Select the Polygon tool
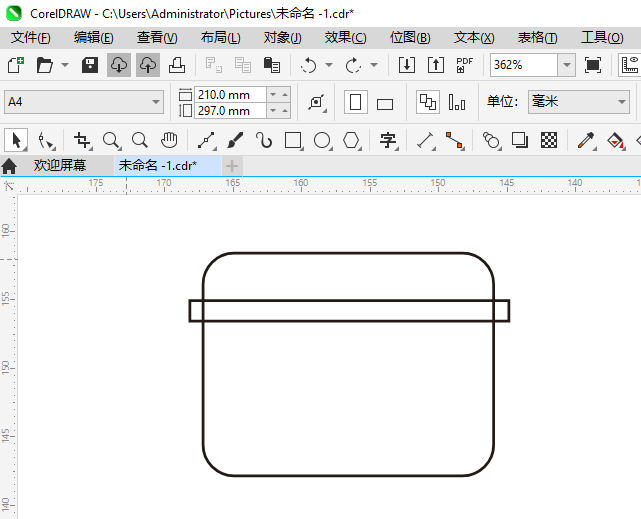The width and height of the screenshot is (641, 519). 351,140
